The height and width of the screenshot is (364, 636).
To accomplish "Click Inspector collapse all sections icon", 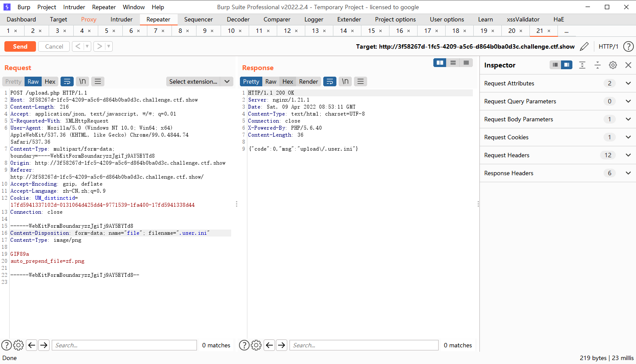I will coord(597,65).
